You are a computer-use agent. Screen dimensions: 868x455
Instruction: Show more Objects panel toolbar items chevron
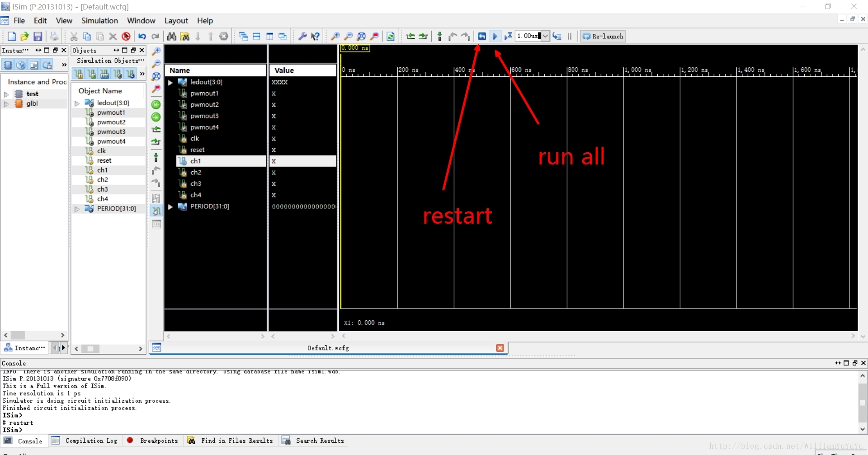[142, 74]
